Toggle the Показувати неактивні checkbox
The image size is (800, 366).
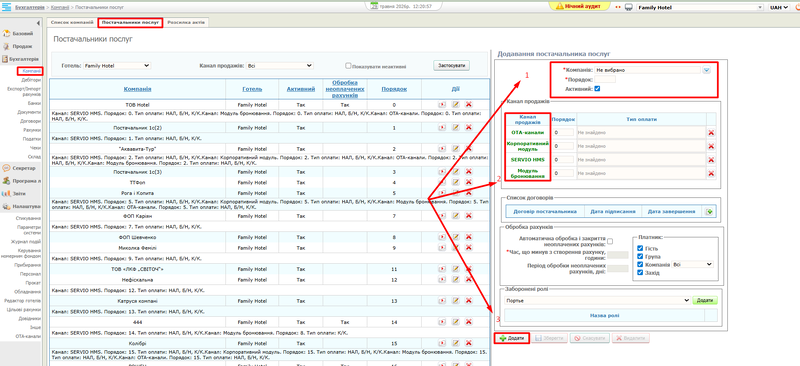pos(348,65)
